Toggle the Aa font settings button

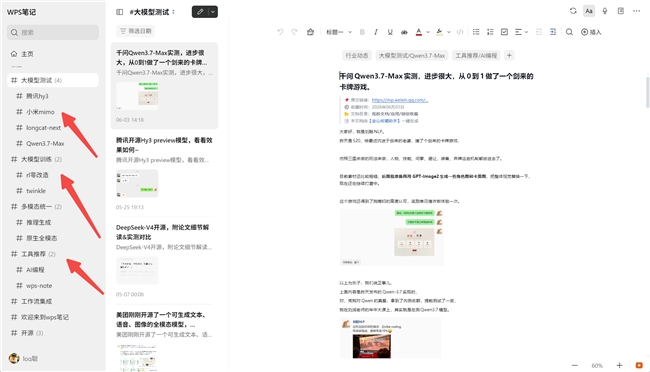(x=589, y=11)
